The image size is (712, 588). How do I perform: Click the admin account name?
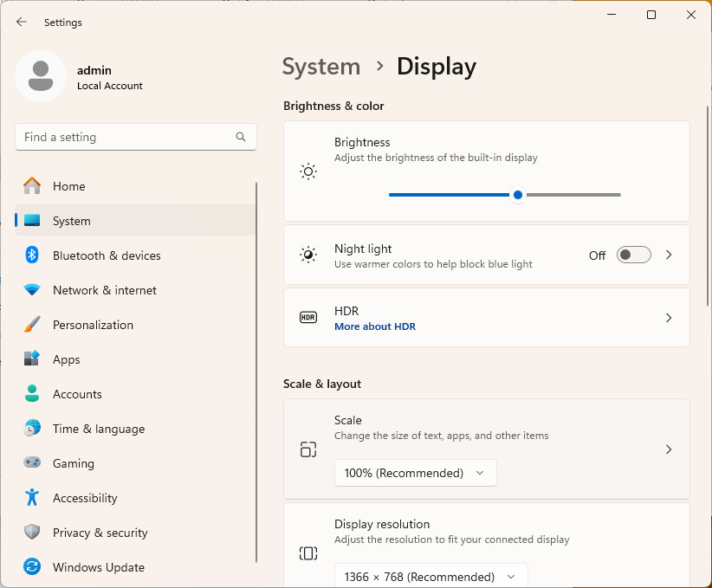coord(94,70)
